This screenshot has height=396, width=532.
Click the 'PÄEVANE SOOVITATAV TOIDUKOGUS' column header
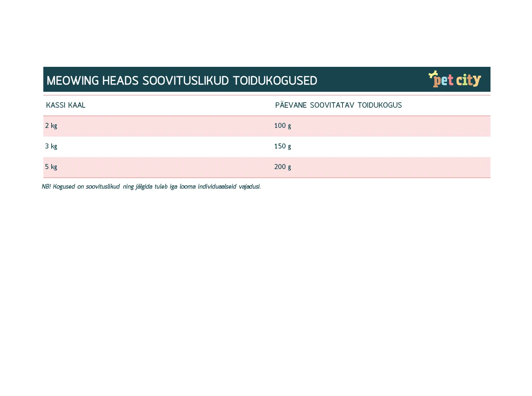tap(339, 105)
